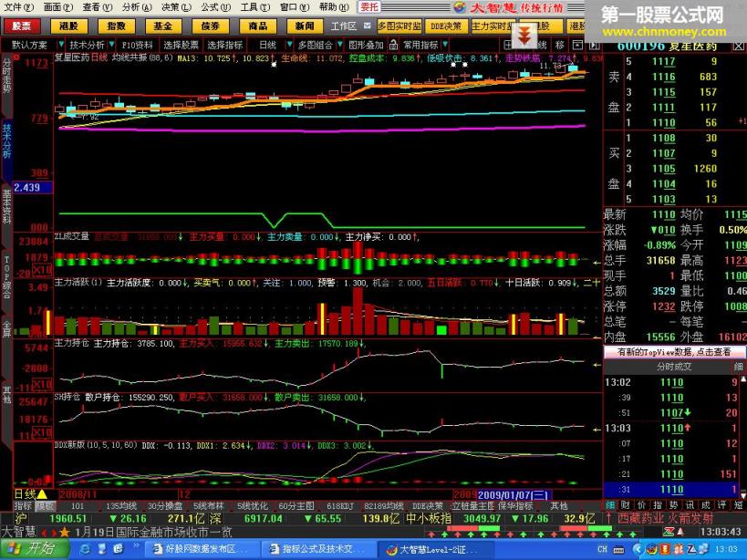Open the 帮助 menu
Image resolution: width=747 pixels, height=560 pixels.
click(334, 7)
